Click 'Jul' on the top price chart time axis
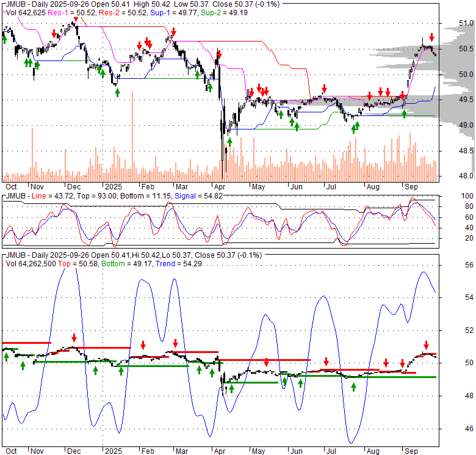Image resolution: width=476 pixels, height=455 pixels. click(x=331, y=187)
